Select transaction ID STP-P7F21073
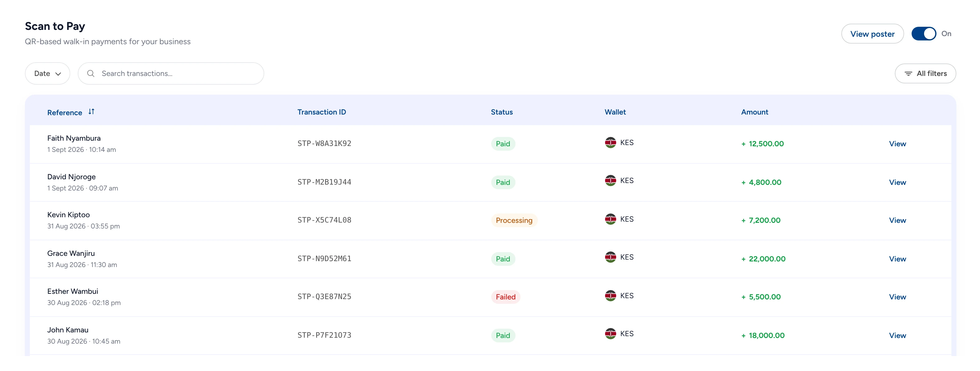Image resolution: width=980 pixels, height=371 pixels. (x=324, y=335)
